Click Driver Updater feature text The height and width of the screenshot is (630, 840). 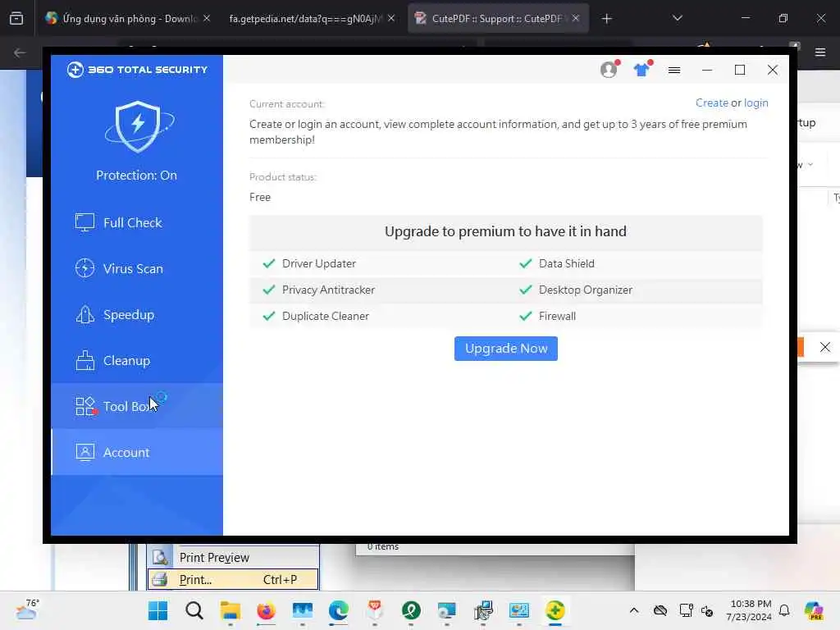(319, 263)
